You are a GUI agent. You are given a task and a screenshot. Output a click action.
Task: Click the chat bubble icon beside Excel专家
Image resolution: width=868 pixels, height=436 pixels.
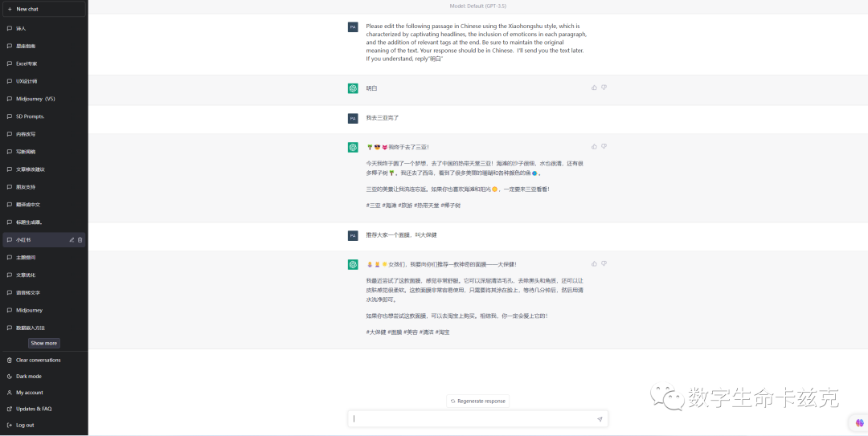click(10, 63)
